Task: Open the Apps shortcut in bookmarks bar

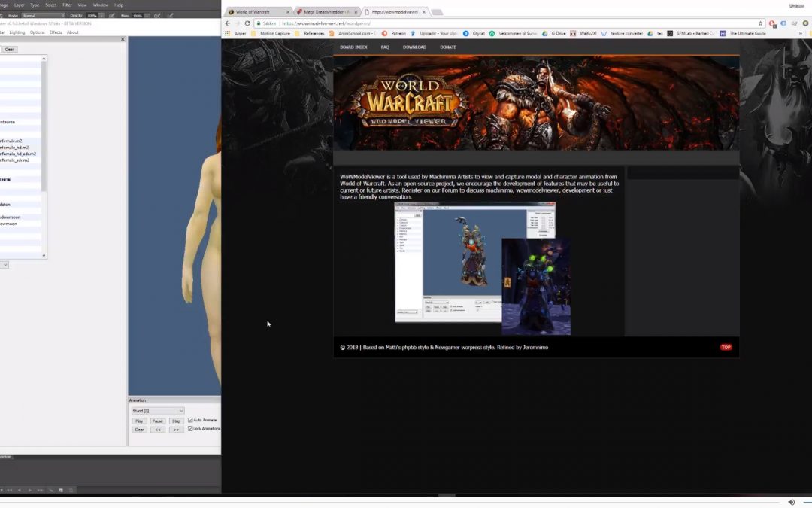Action: point(235,33)
